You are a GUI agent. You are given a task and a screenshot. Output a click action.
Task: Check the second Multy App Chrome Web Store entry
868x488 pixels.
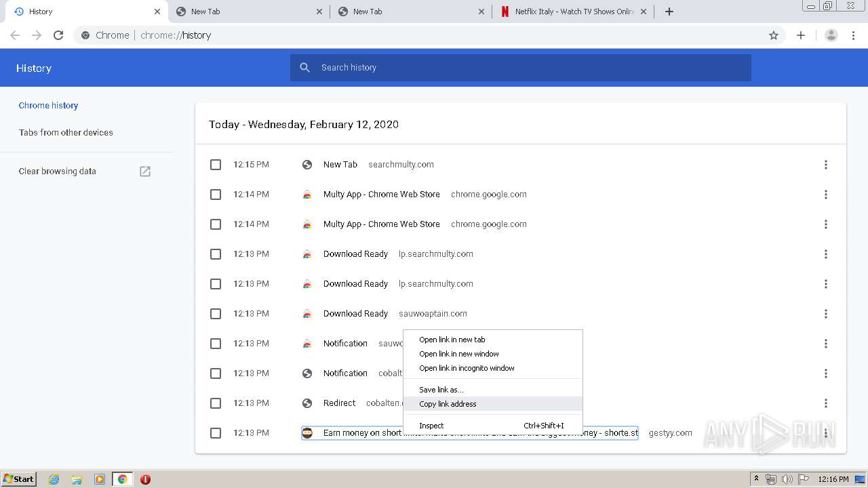(216, 224)
